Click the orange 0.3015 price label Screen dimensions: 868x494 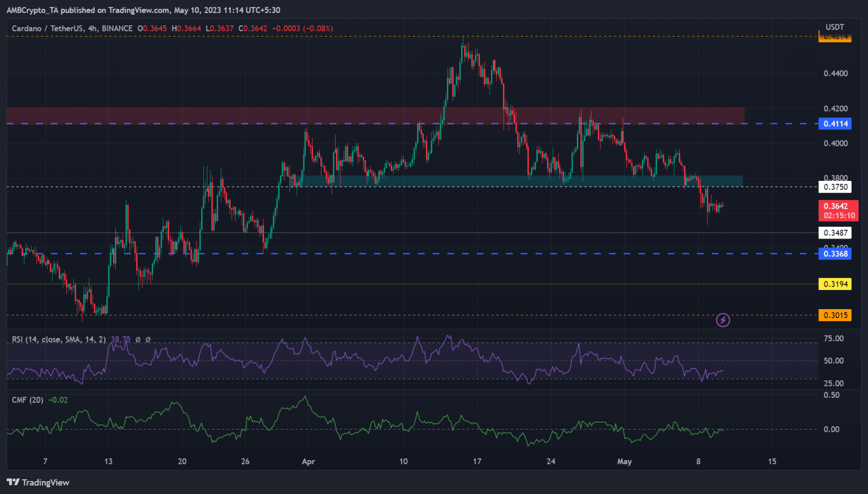click(x=835, y=315)
